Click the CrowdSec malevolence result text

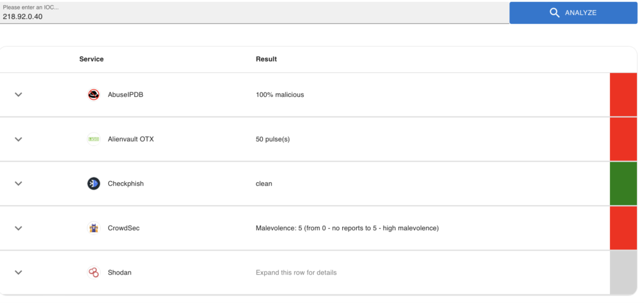(347, 228)
